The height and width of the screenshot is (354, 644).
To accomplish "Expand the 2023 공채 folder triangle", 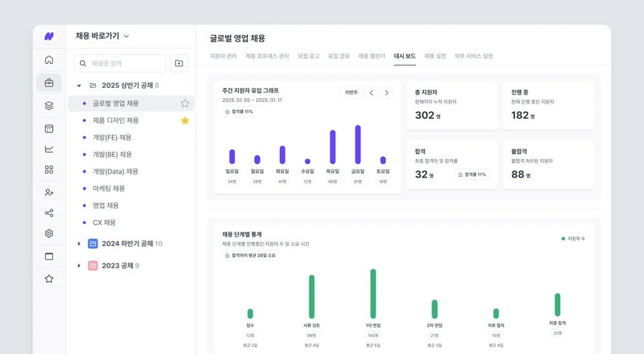I will point(79,266).
